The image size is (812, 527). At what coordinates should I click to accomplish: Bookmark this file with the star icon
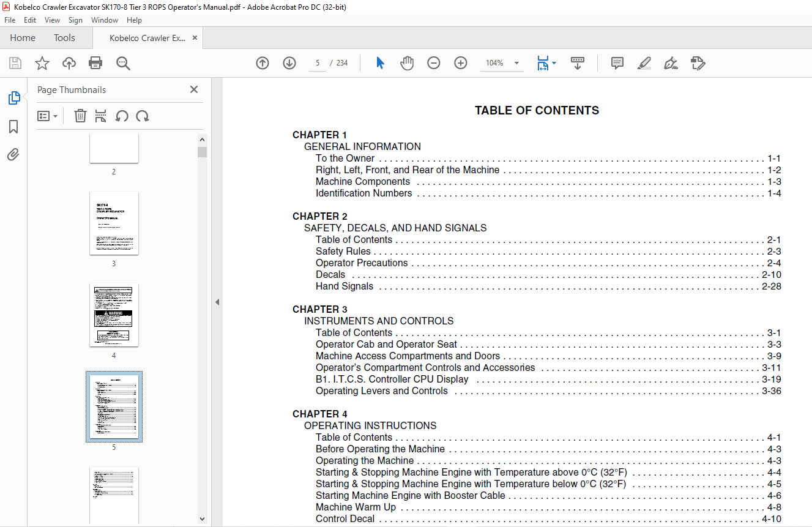click(42, 63)
